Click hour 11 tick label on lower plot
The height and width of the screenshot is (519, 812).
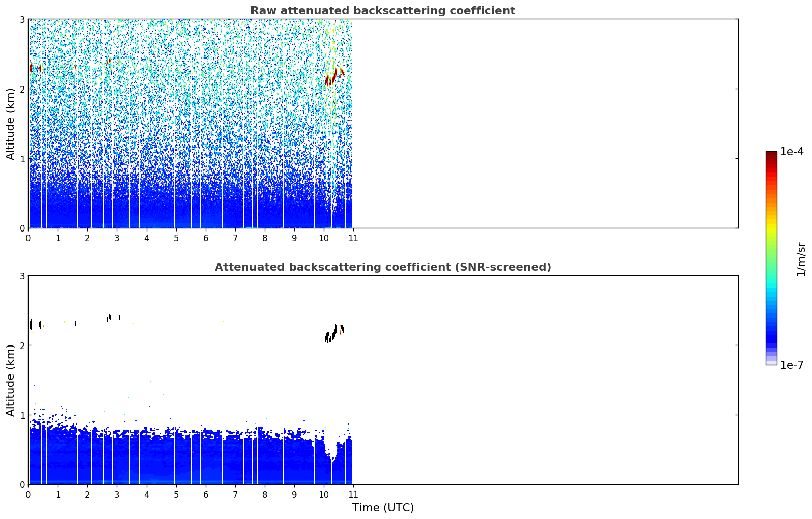pos(352,495)
